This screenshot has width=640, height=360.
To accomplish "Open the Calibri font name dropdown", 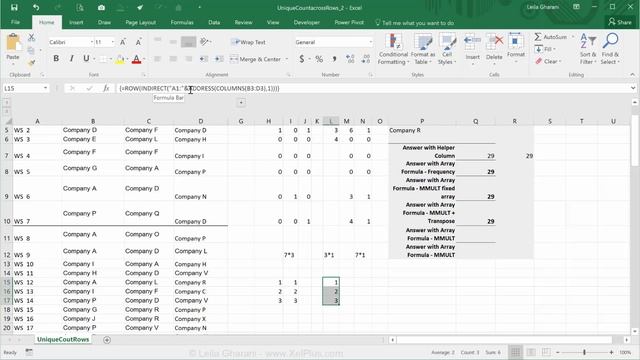I will pos(91,42).
